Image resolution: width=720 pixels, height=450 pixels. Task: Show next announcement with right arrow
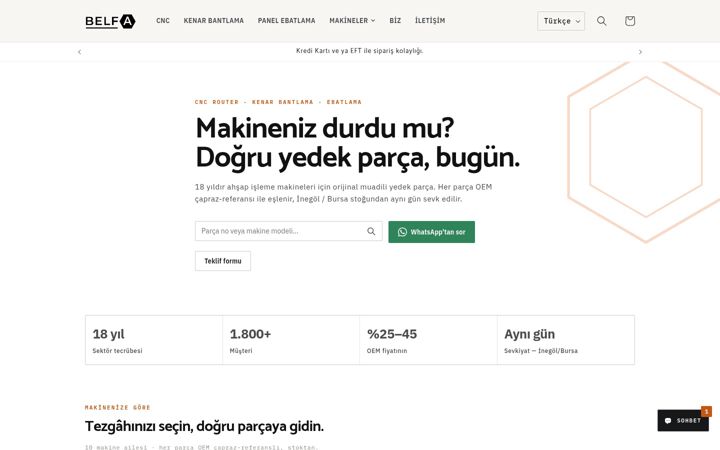click(x=640, y=52)
